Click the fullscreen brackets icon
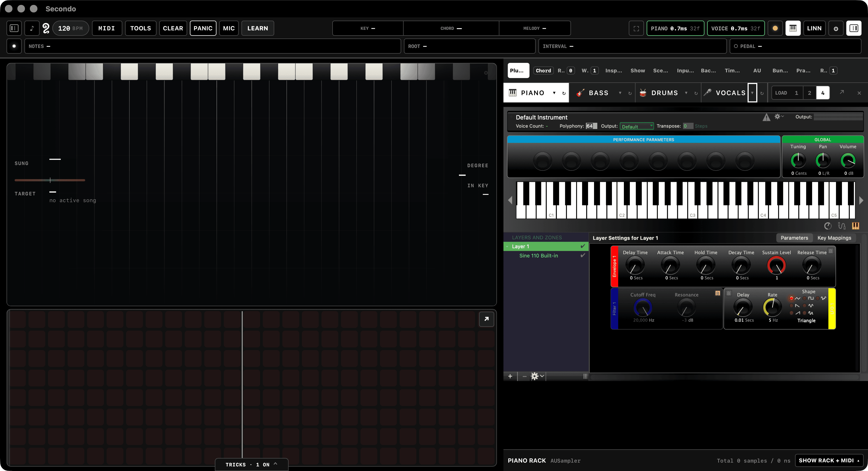868x471 pixels. [636, 28]
